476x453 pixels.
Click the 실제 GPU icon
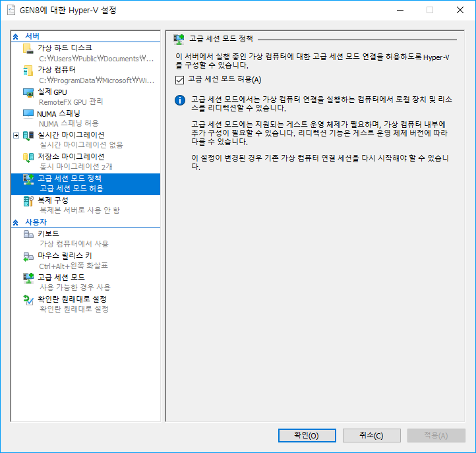pos(28,92)
